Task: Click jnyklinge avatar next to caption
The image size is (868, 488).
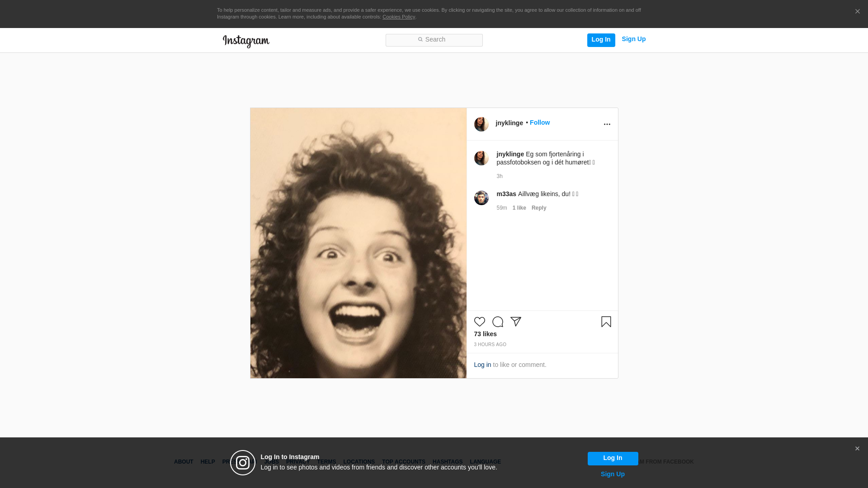Action: pos(481,158)
